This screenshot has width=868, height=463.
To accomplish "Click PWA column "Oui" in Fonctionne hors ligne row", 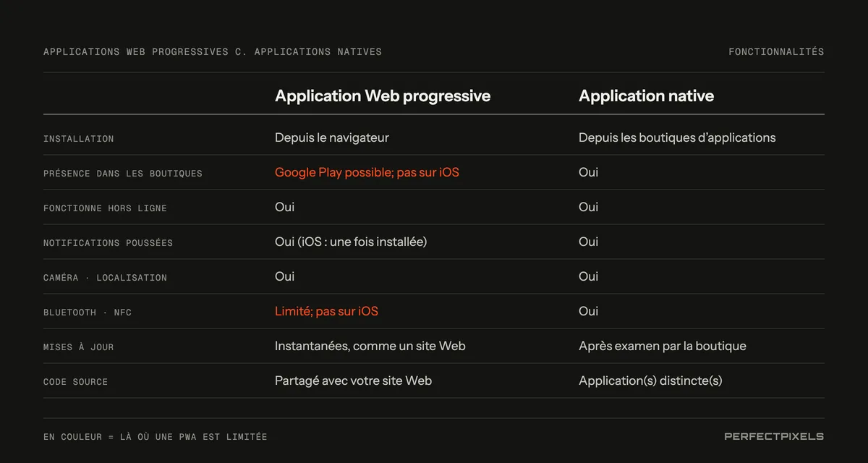I will (x=284, y=207).
